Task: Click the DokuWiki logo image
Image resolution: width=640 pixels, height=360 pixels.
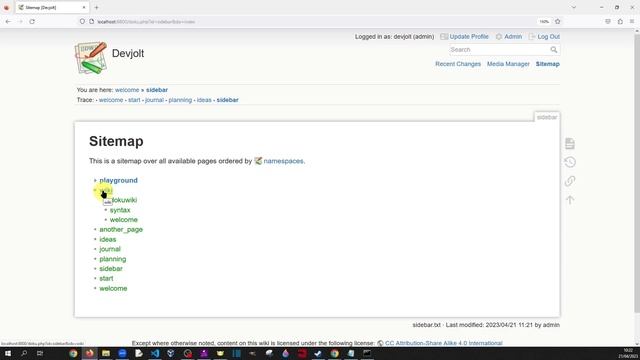Action: pos(91,58)
